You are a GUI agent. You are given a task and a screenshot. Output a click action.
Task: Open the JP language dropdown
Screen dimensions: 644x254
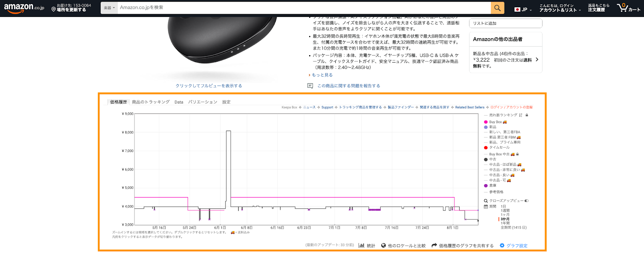coord(523,9)
